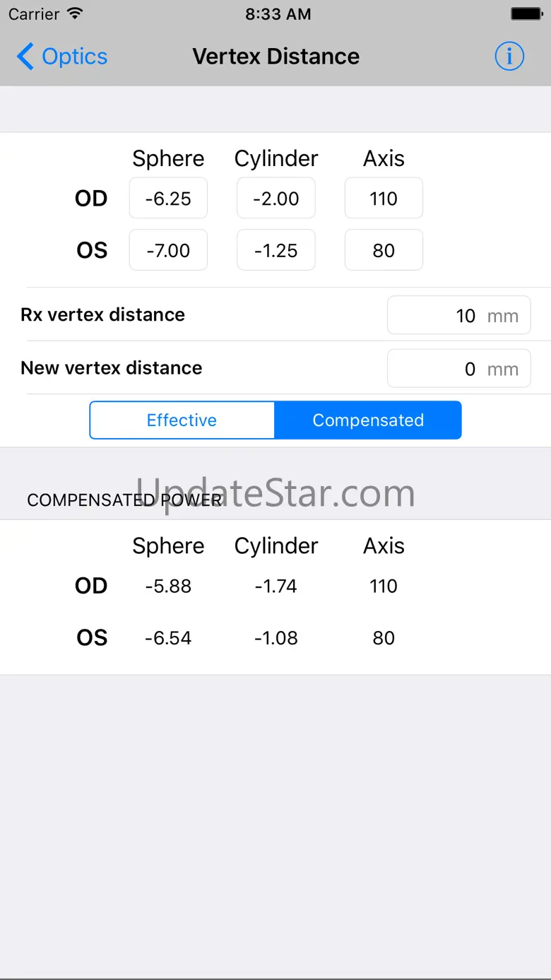Tap the compensated OS sphere result -6.54
The height and width of the screenshot is (980, 551).
click(x=168, y=638)
